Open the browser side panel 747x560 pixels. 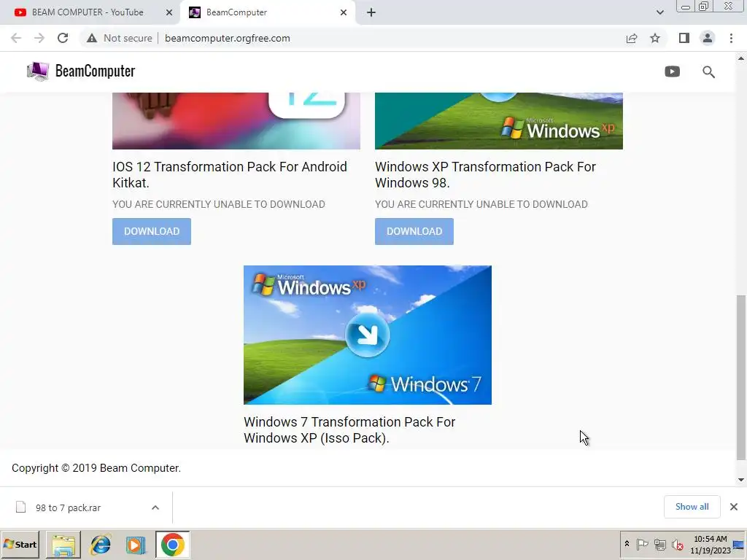pyautogui.click(x=684, y=38)
